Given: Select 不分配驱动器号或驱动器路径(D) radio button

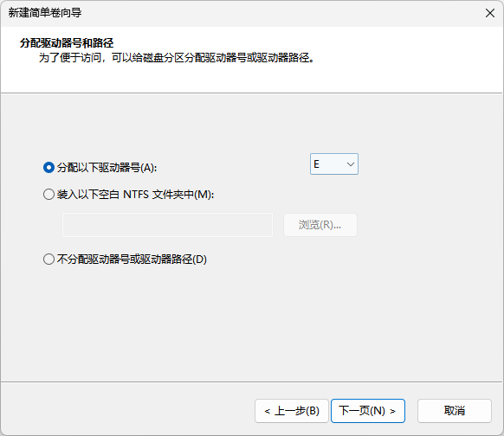Looking at the screenshot, I should pos(48,260).
